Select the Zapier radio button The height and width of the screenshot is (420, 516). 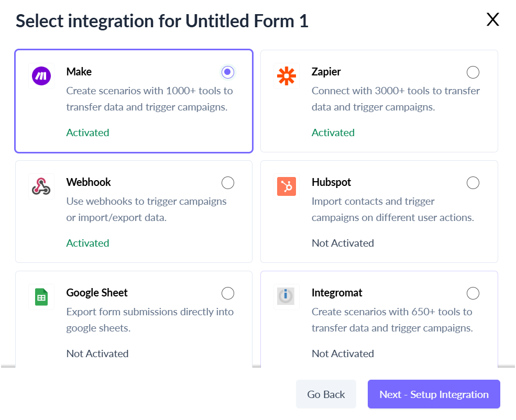pos(473,72)
